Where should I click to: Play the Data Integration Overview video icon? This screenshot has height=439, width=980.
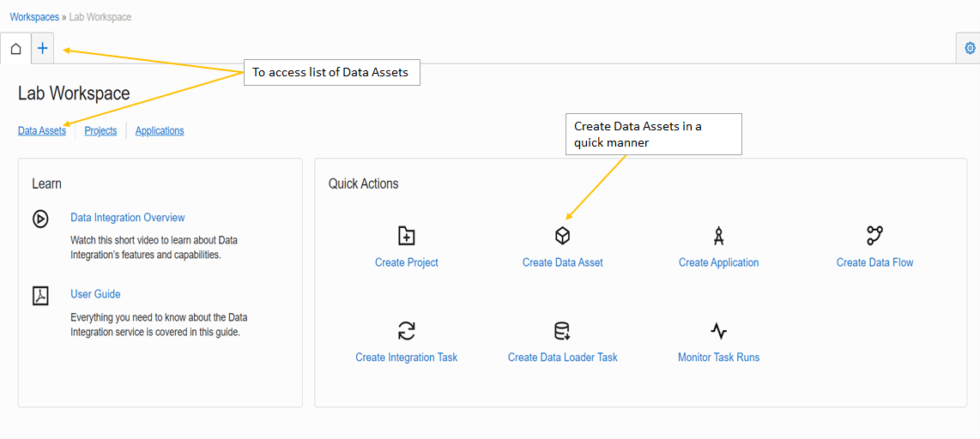(x=40, y=219)
